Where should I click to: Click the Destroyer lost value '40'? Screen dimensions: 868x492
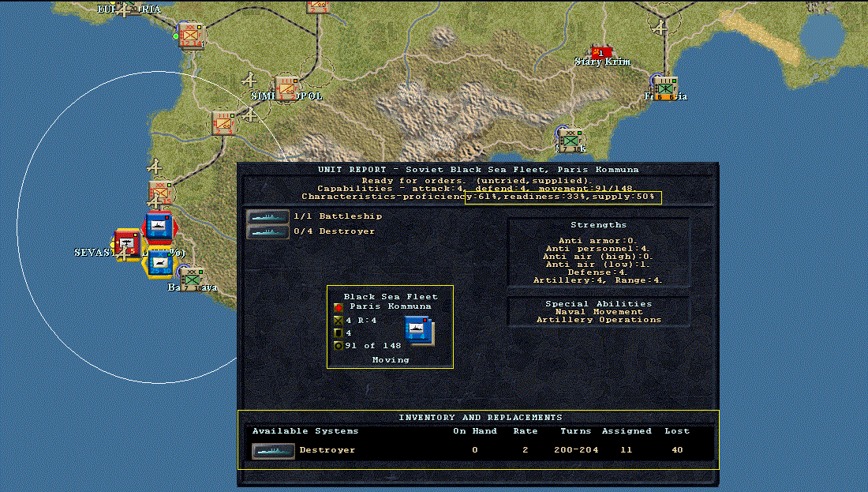(677, 450)
